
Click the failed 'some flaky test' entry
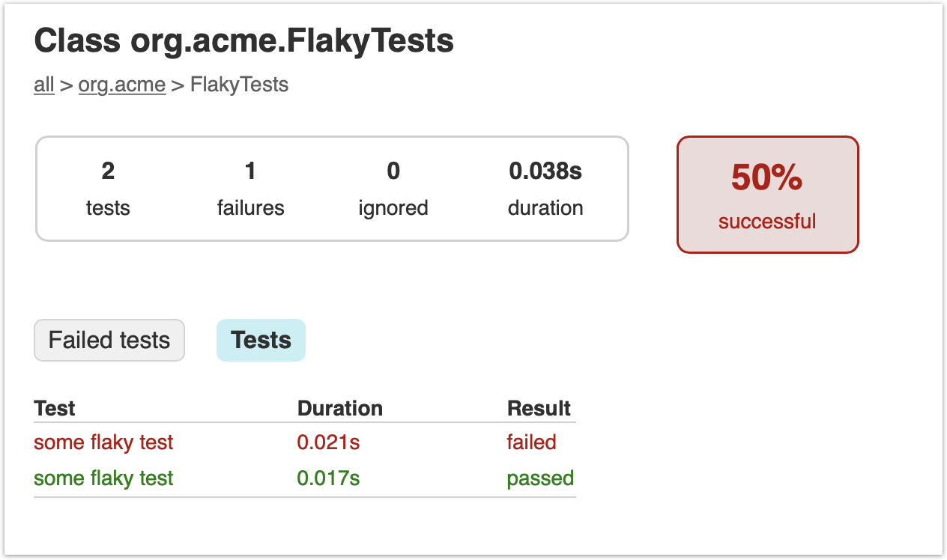[x=103, y=442]
